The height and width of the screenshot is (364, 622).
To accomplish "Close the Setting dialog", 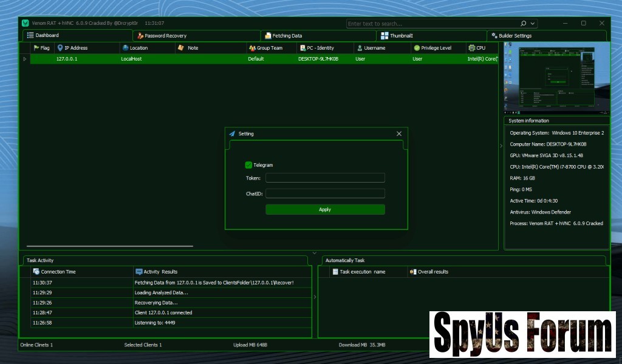I will (399, 133).
